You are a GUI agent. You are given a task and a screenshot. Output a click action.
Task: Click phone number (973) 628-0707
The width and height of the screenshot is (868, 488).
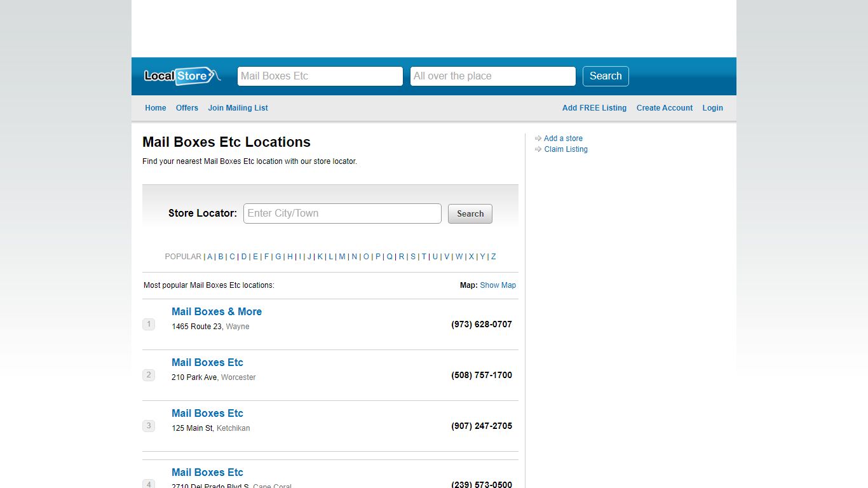click(x=482, y=324)
